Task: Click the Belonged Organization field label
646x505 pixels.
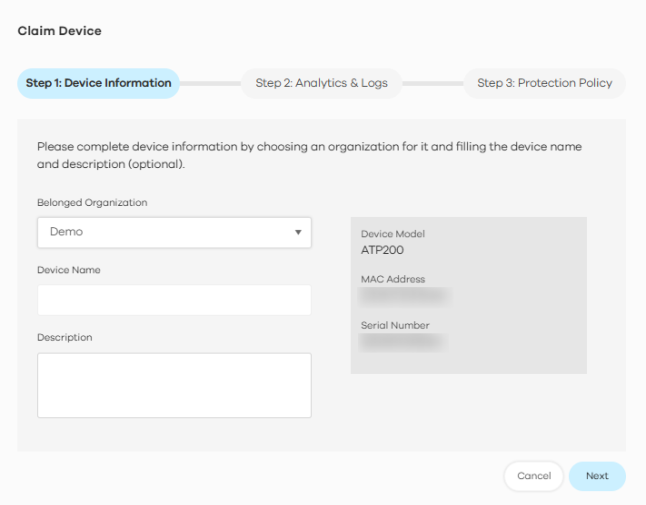Action: click(92, 202)
